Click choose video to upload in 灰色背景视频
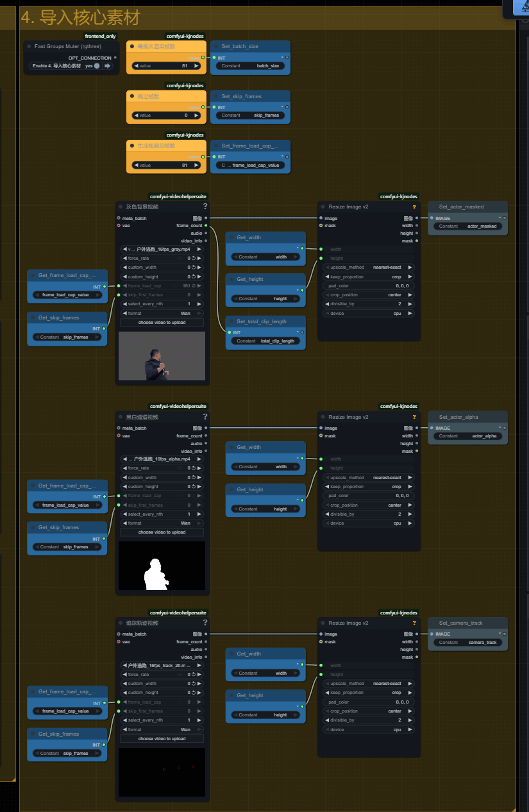 point(162,323)
